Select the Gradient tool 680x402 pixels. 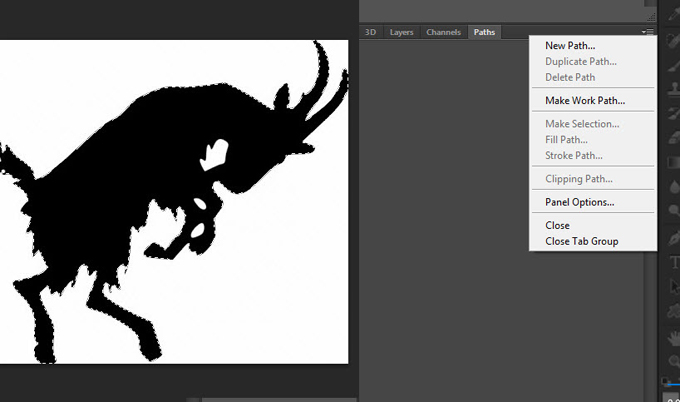pos(674,163)
